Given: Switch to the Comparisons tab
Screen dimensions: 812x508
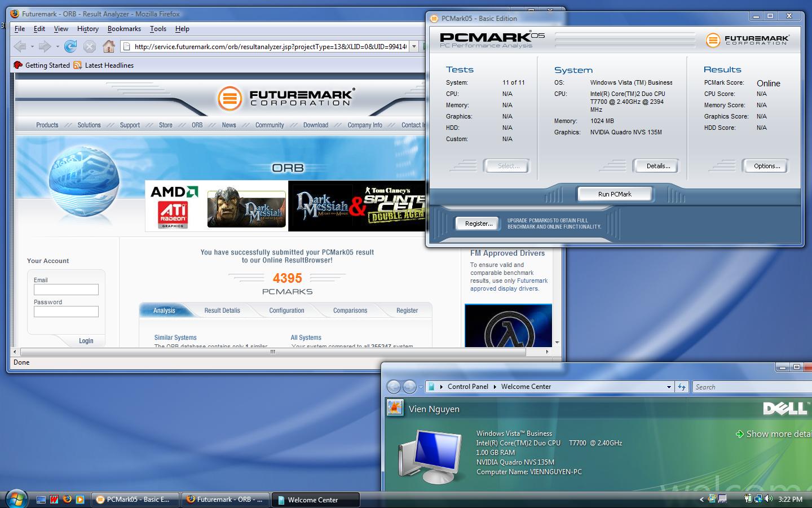Looking at the screenshot, I should pos(350,310).
